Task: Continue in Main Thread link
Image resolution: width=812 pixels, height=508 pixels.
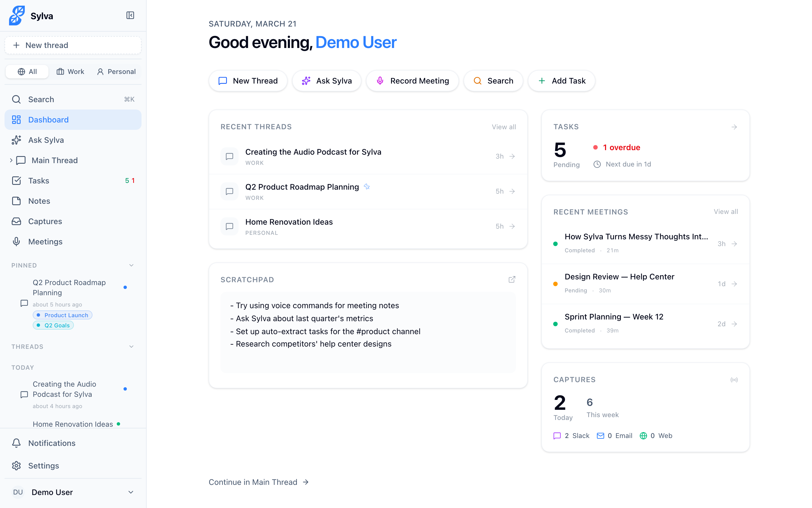Action: (x=259, y=482)
